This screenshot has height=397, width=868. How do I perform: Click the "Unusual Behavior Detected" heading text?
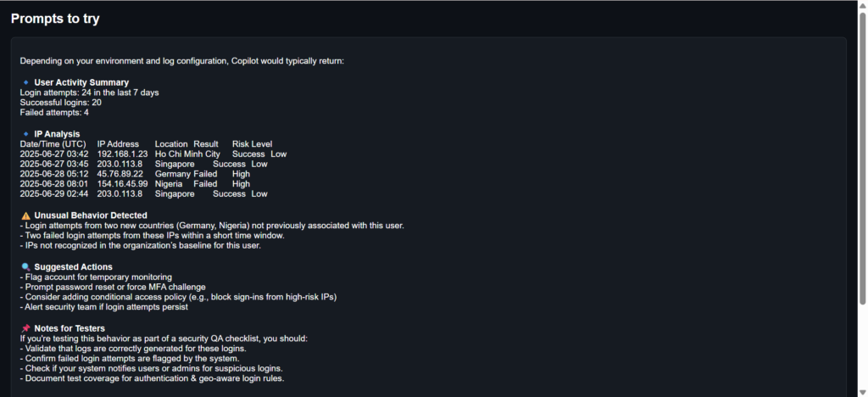(x=91, y=215)
